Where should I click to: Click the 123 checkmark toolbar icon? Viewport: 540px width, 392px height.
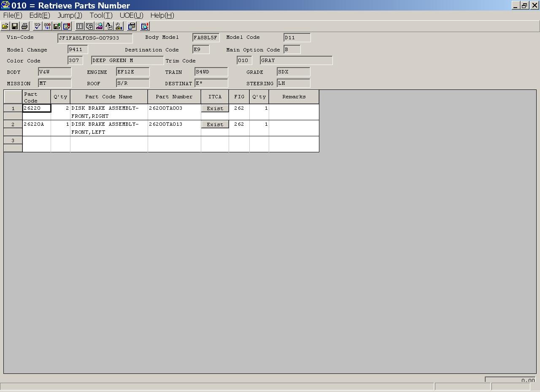click(38, 26)
